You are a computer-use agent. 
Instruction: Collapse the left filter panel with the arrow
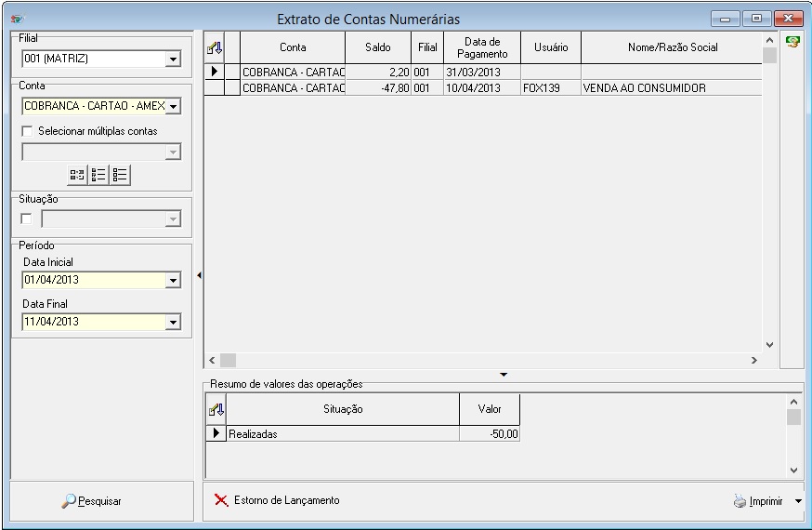pyautogui.click(x=198, y=275)
